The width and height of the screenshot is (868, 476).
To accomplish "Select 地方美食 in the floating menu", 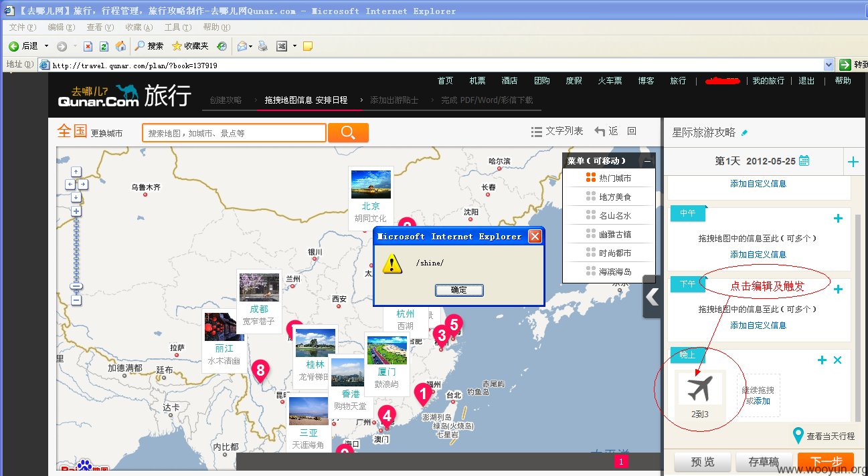I will (608, 197).
